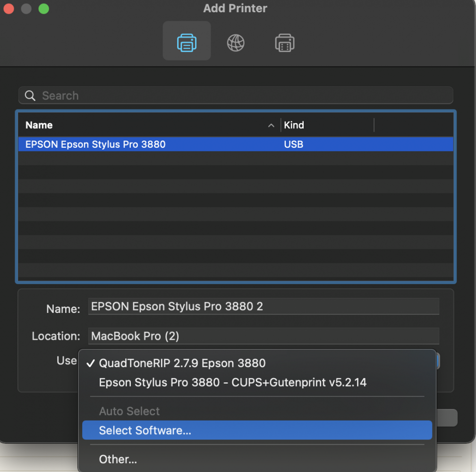Edit the Location field
Image resolution: width=476 pixels, height=472 pixels.
tap(263, 336)
